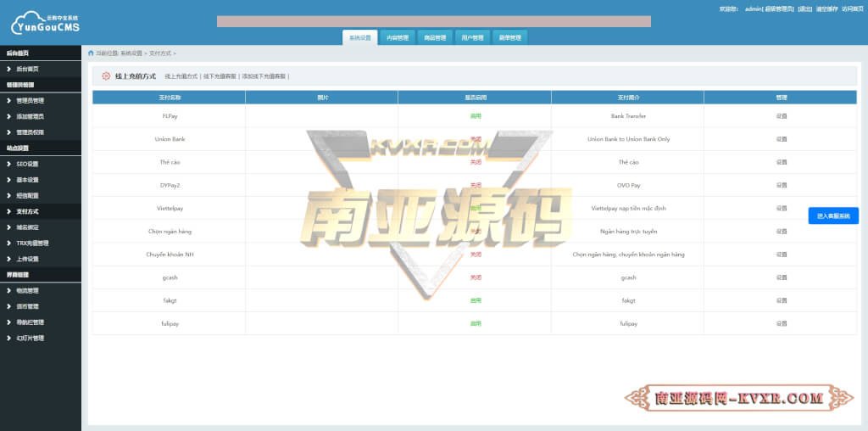Click the arrow icon beside TRX充值管理
868x431 pixels.
click(x=8, y=243)
